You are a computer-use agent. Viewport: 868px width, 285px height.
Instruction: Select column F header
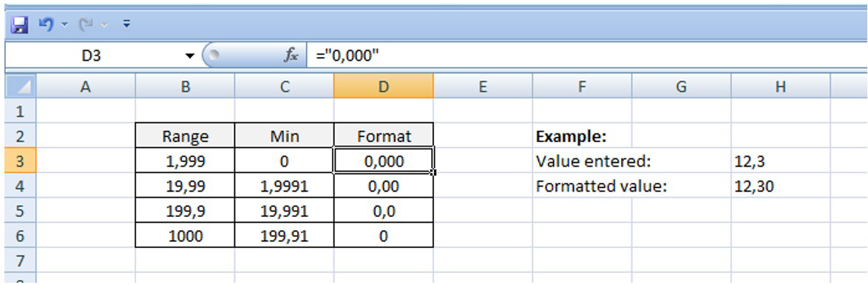point(582,87)
